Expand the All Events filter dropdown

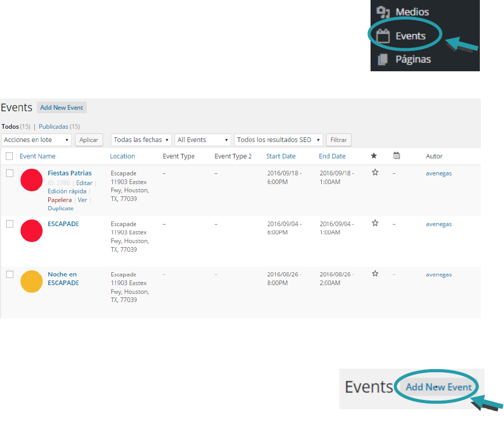point(203,139)
